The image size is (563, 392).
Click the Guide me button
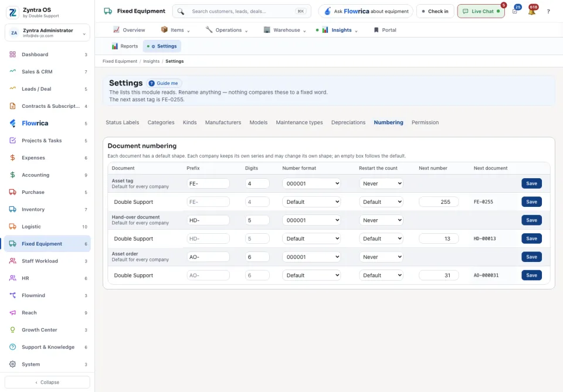pos(164,83)
